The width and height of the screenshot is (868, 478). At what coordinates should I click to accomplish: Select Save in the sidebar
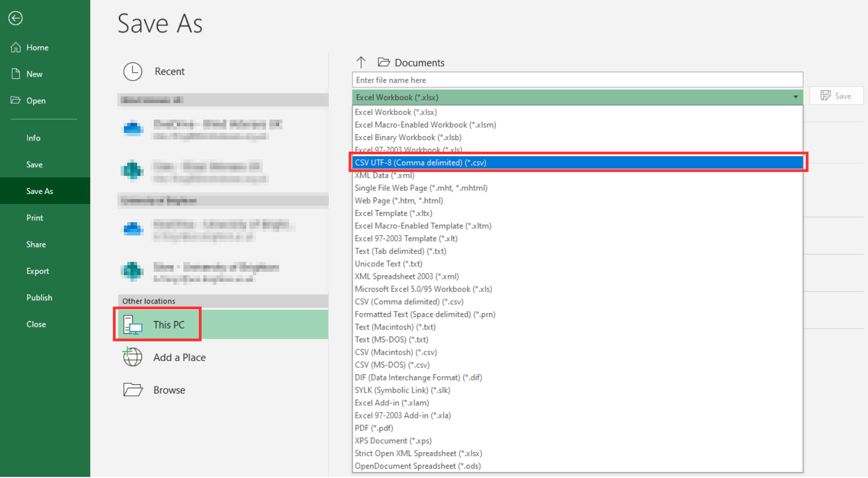[34, 164]
